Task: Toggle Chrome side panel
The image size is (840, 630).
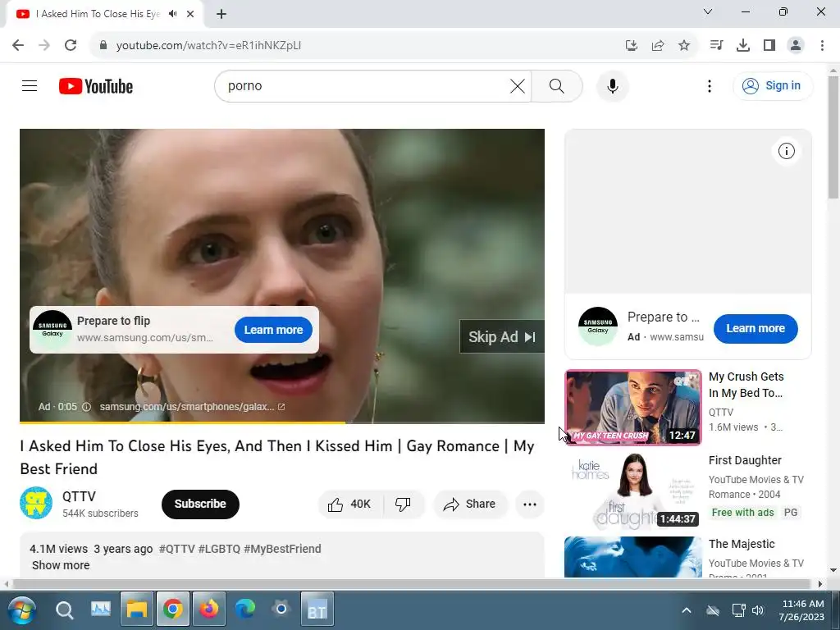Action: click(769, 45)
